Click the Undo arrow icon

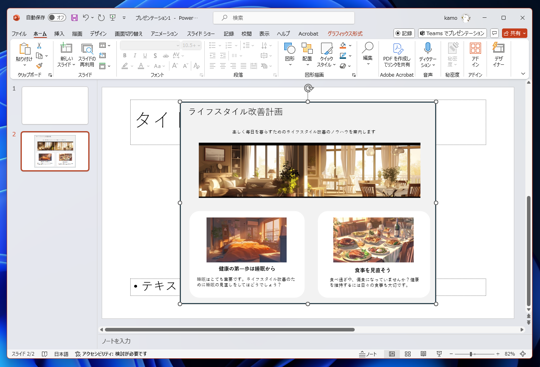tap(86, 18)
